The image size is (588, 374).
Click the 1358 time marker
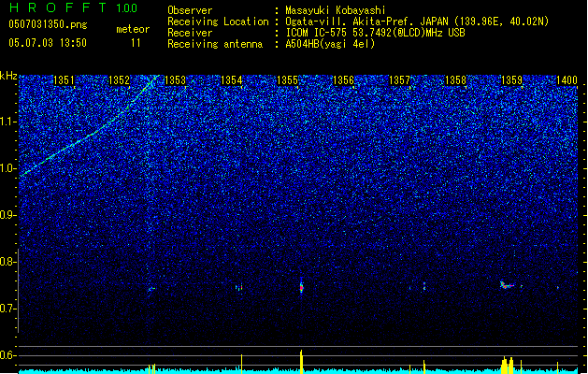click(x=455, y=80)
